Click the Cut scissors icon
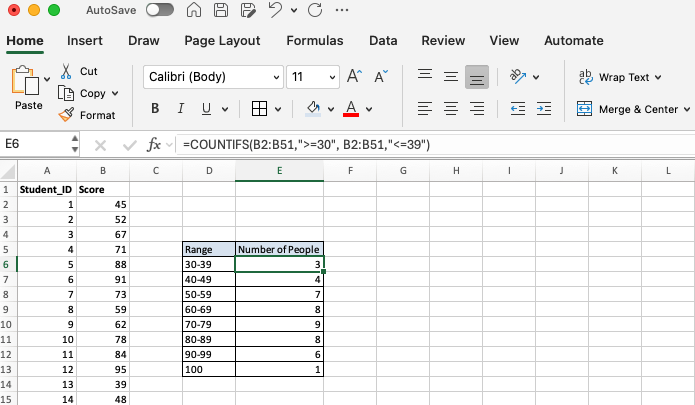The width and height of the screenshot is (695, 405). pyautogui.click(x=66, y=72)
